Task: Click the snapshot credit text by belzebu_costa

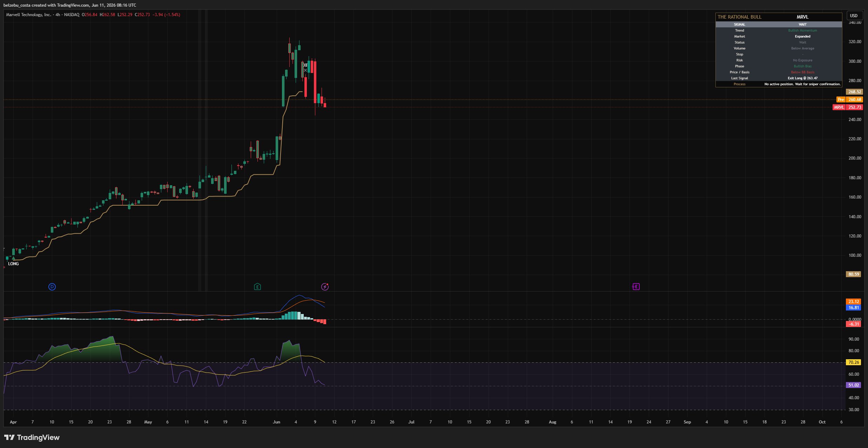Action: pos(70,5)
